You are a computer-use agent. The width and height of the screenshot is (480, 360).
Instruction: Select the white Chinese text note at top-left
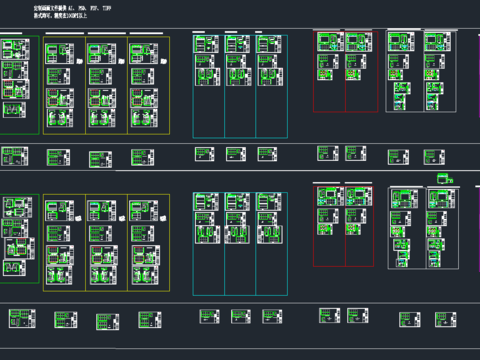tap(72, 12)
